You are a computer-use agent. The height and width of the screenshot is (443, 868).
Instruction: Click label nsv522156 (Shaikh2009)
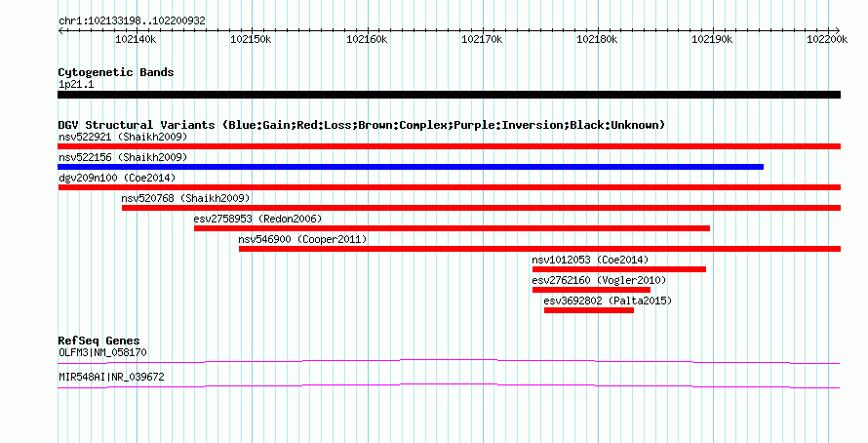123,157
